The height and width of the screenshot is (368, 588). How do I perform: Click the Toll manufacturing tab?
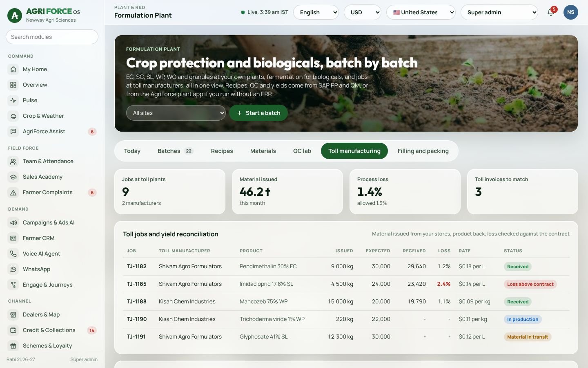click(354, 151)
